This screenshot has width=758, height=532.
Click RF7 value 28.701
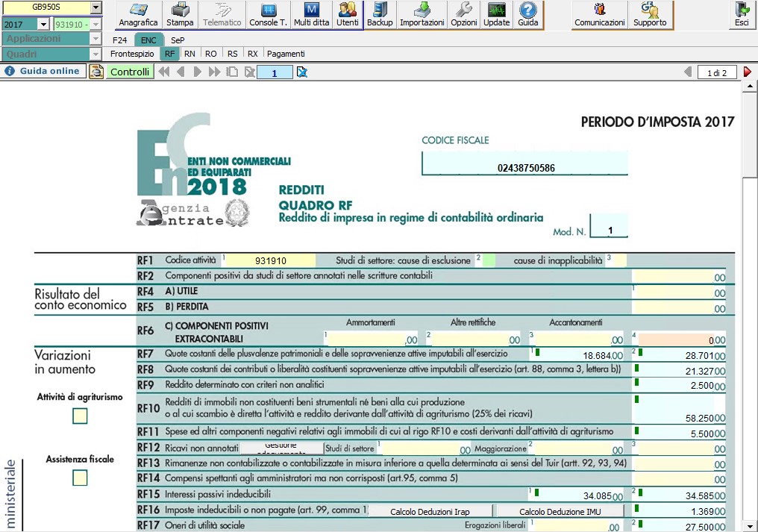pos(682,354)
